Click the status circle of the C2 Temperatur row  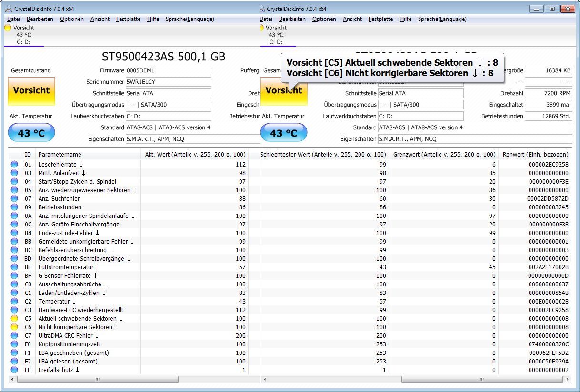(14, 302)
